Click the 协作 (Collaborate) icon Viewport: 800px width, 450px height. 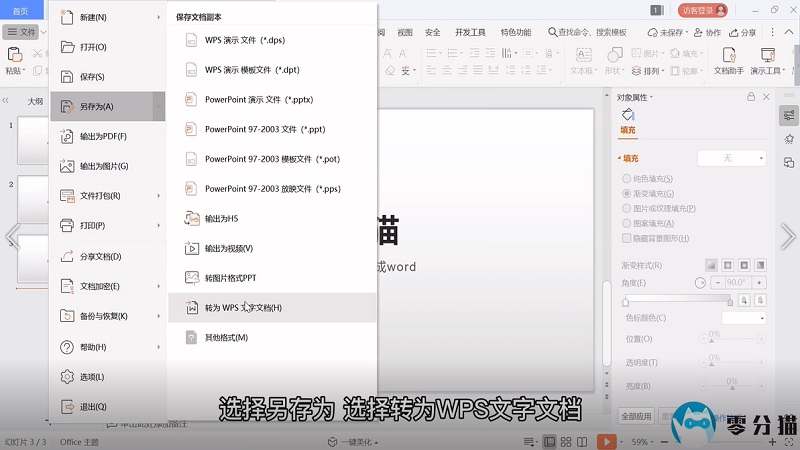[706, 32]
